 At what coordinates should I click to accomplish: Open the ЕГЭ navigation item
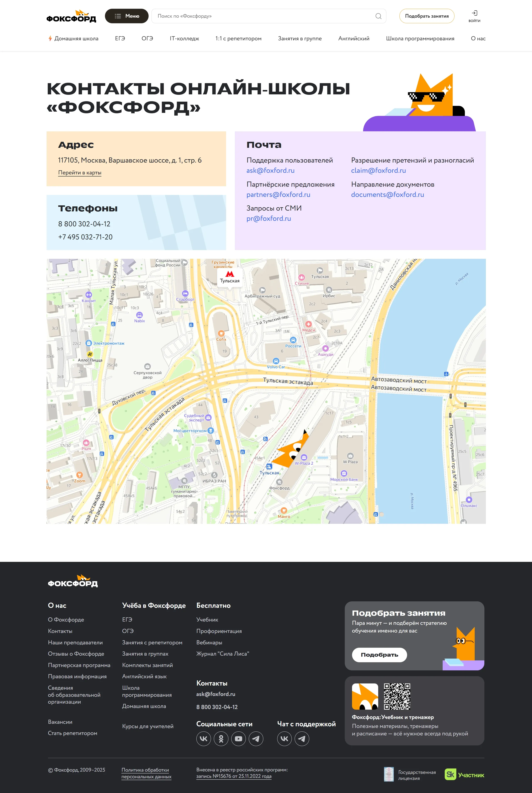[120, 38]
